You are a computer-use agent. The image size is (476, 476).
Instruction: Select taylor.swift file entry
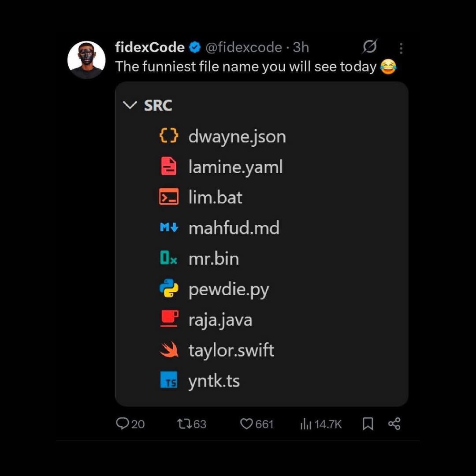231,350
